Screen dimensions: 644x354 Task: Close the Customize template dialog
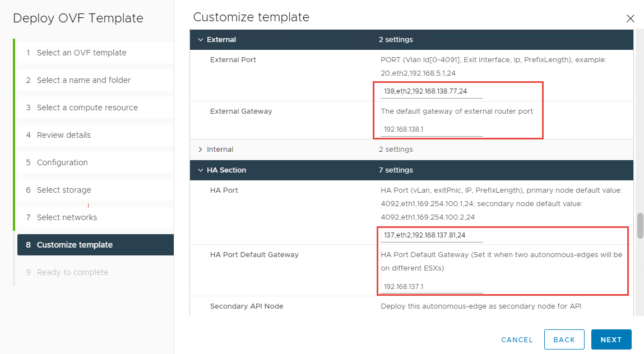[630, 18]
